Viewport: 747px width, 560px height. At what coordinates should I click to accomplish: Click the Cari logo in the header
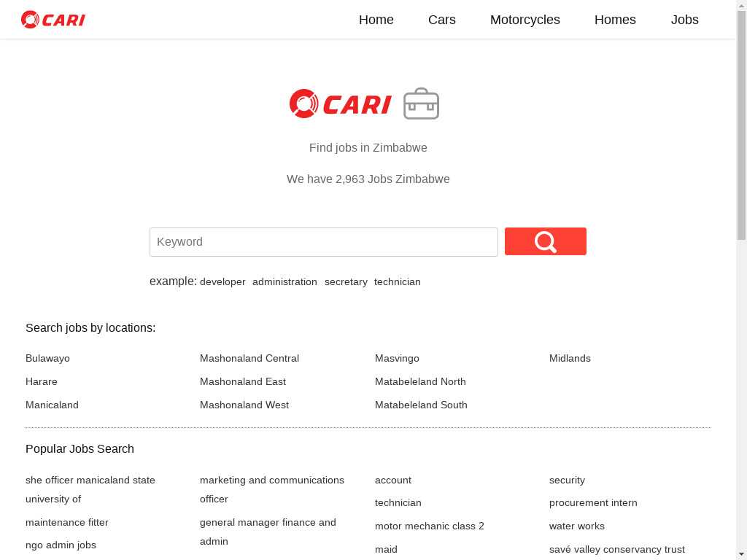[x=53, y=20]
